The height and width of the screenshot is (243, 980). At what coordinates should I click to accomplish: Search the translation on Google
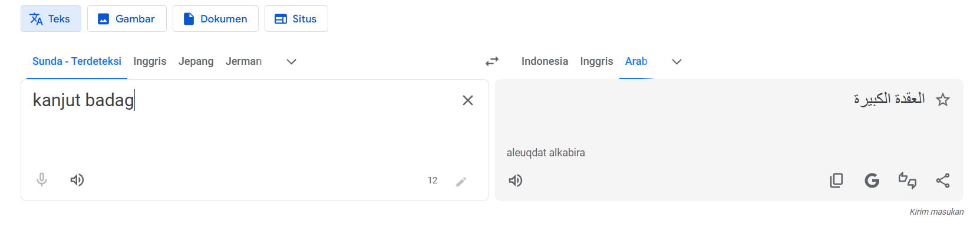pyautogui.click(x=872, y=180)
